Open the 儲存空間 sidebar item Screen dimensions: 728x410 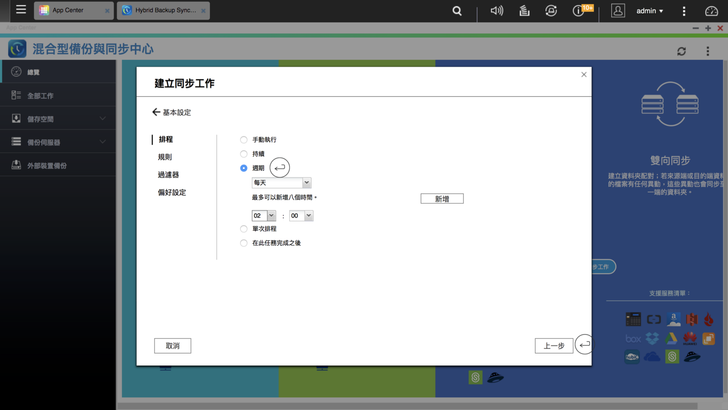(58, 119)
